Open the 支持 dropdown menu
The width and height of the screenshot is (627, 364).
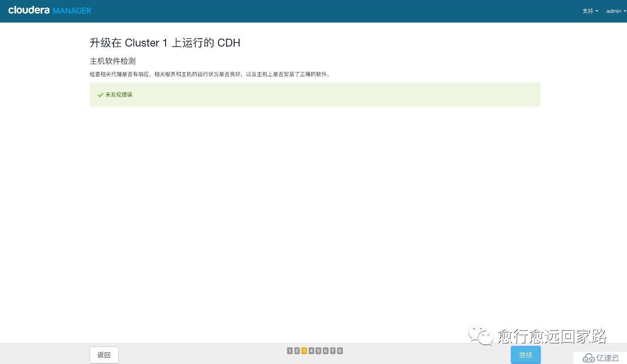pos(590,11)
